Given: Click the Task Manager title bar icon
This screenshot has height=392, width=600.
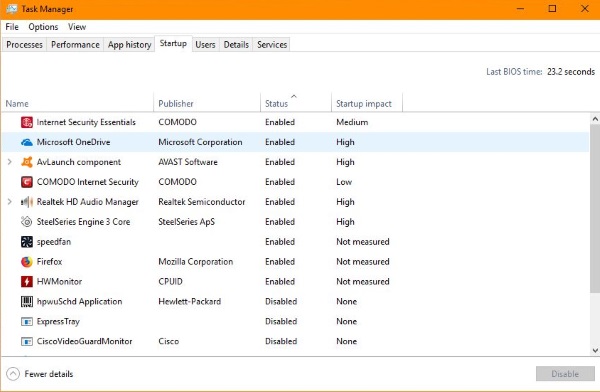Looking at the screenshot, I should (x=11, y=9).
